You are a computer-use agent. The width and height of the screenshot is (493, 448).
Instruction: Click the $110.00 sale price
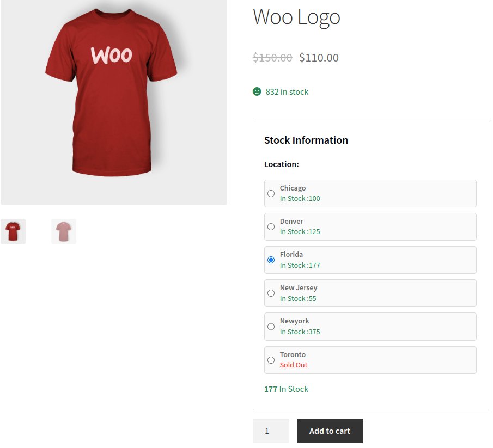(319, 58)
